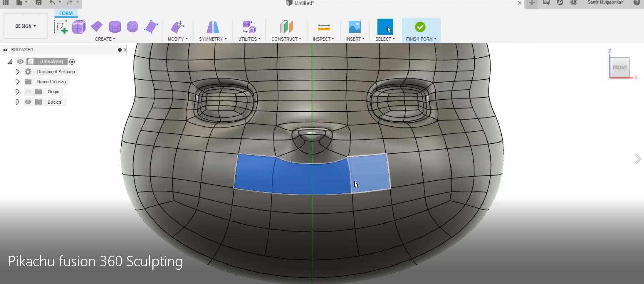Open a new design tab with plus
This screenshot has height=284, width=644.
[x=532, y=3]
